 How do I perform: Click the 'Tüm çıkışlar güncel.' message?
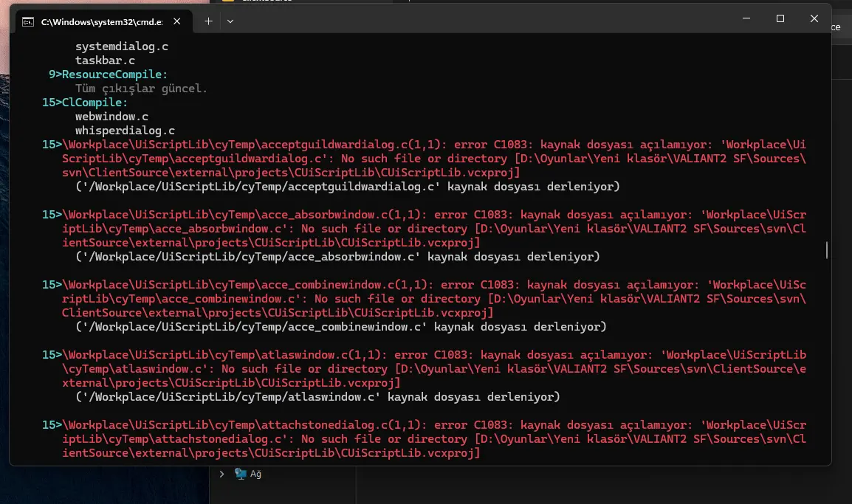pos(141,89)
